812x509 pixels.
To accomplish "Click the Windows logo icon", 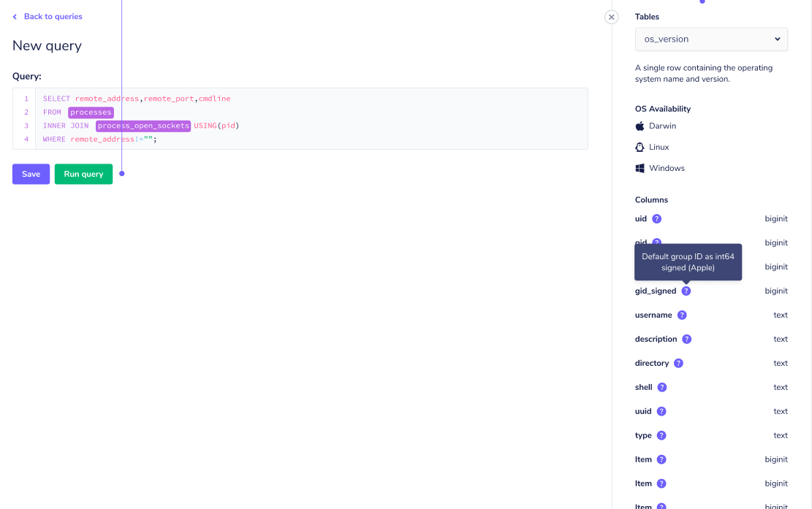I will coord(640,169).
